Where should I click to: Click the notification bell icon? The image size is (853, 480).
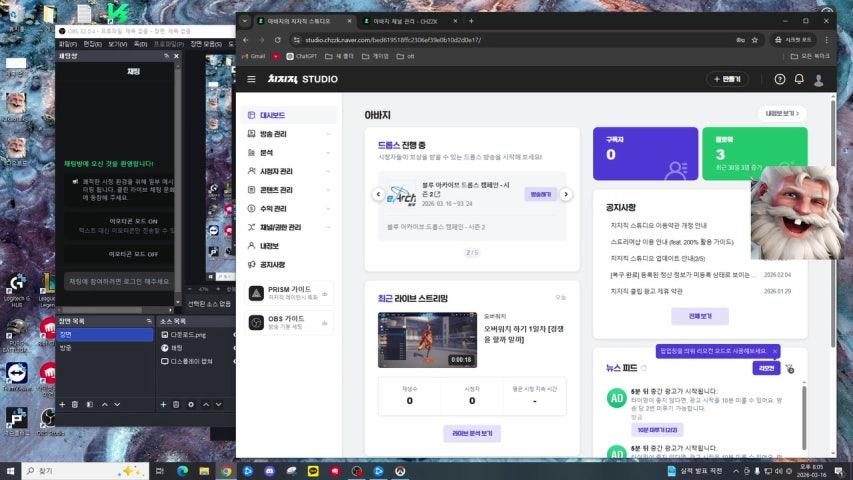799,79
